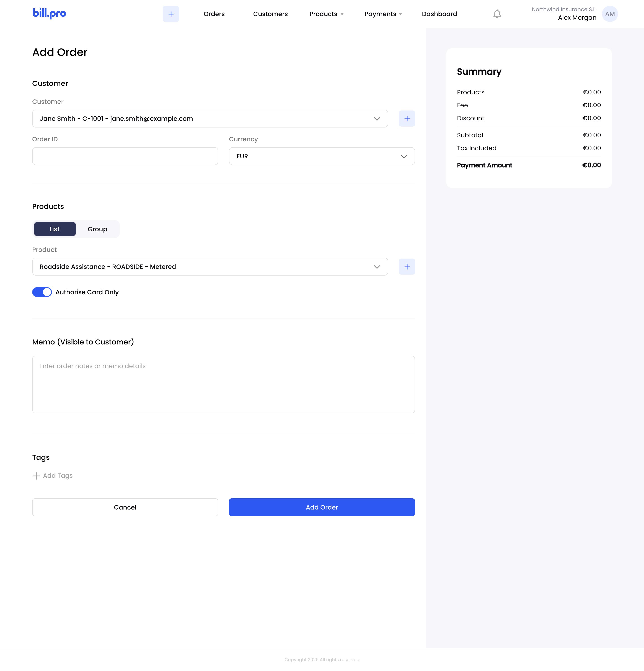Add new customer with plus button
Screen dimensions: 644x671
[407, 119]
